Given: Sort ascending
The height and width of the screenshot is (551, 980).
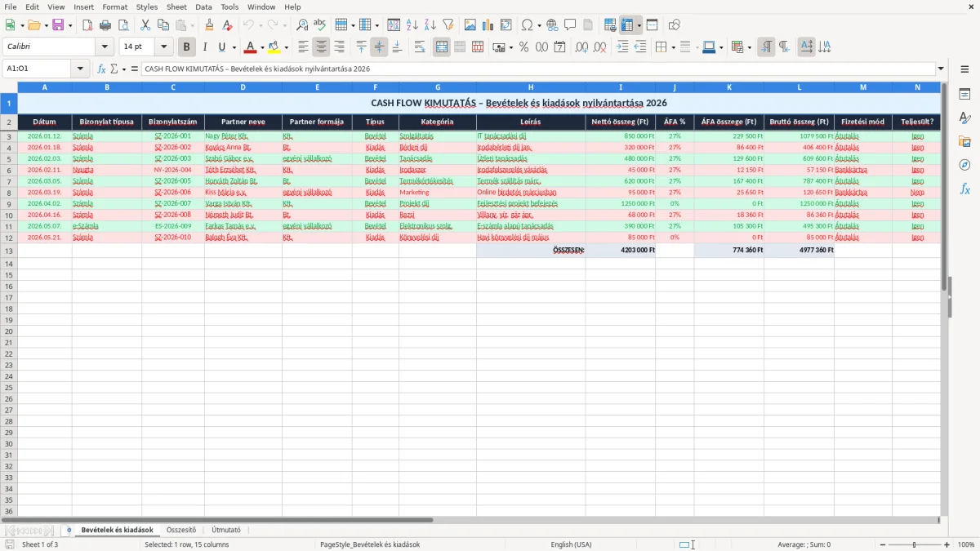Looking at the screenshot, I should point(412,25).
